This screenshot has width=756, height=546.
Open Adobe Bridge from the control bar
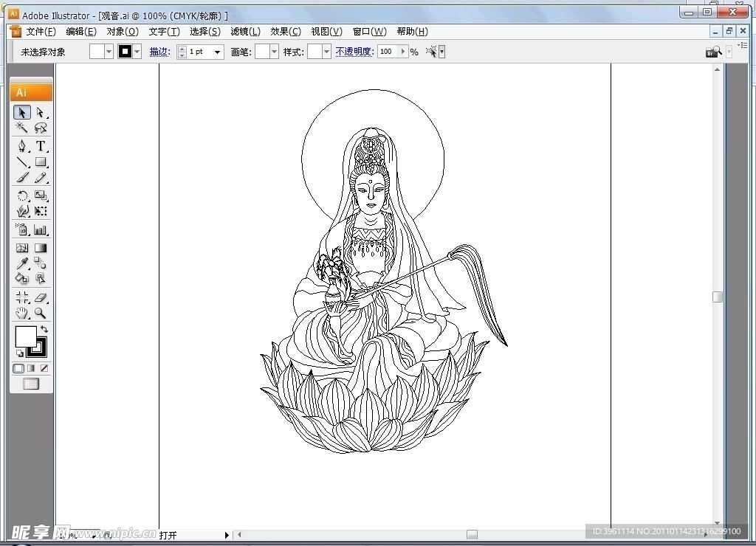[x=714, y=52]
